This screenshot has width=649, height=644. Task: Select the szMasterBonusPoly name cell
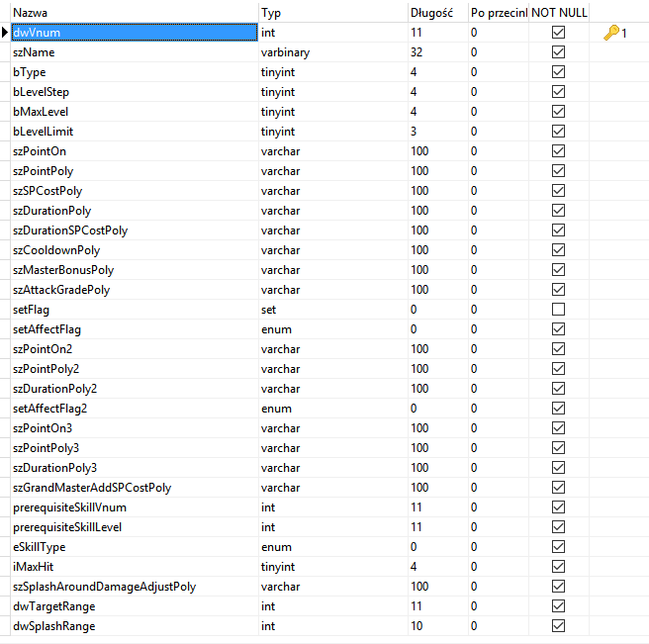(135, 270)
